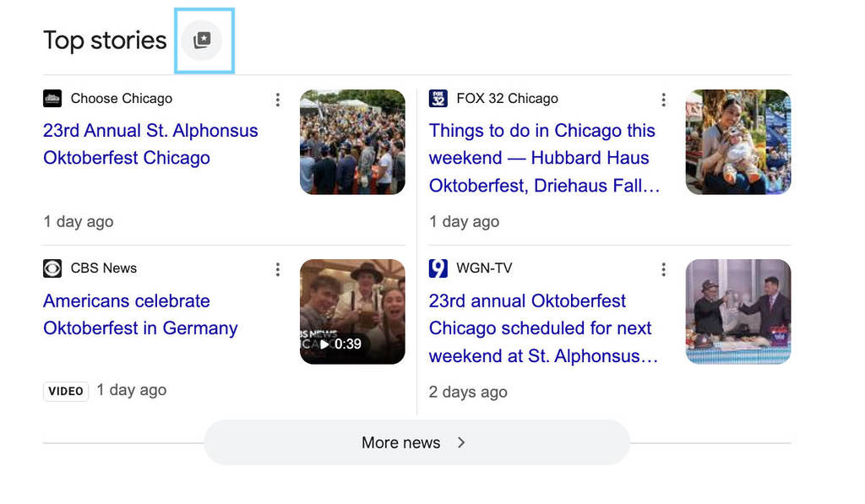The width and height of the screenshot is (865, 504).
Task: Open three-dot menu for CBS News story
Action: tap(277, 269)
